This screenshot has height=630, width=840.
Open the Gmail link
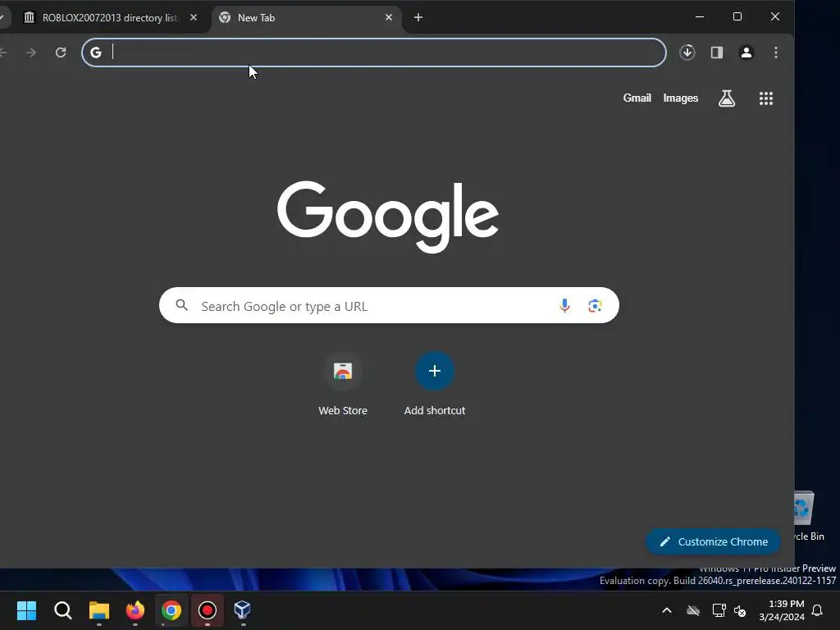click(637, 98)
